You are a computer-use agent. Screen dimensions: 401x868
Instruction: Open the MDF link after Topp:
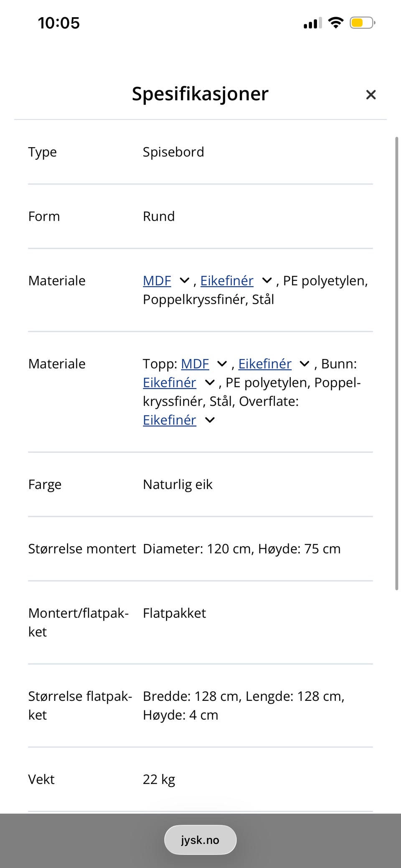click(195, 364)
